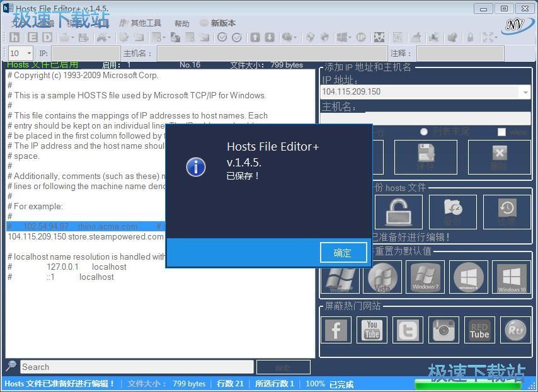
Task: Reset hosts to Windows 7 default
Action: click(425, 277)
